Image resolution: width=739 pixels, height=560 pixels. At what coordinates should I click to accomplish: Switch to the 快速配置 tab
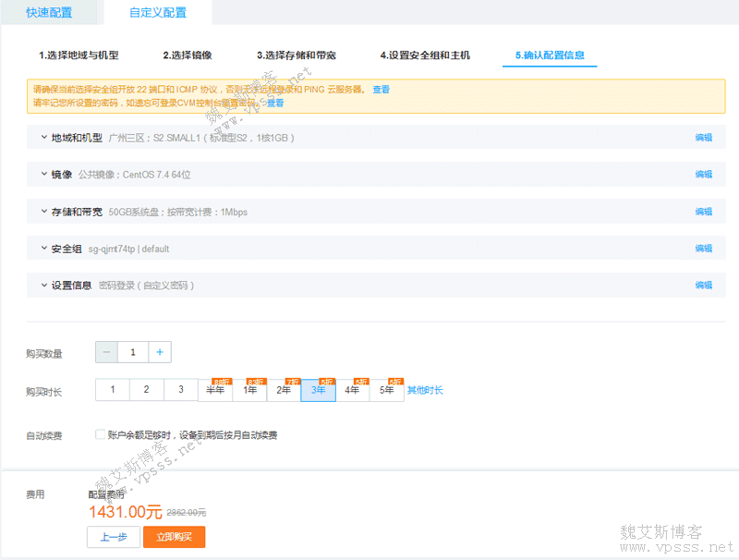[50, 12]
